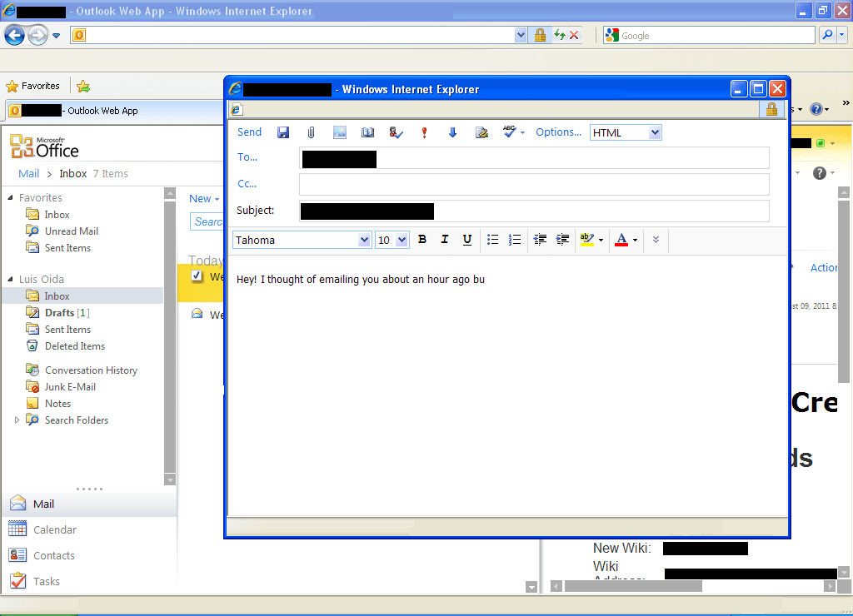Viewport: 853px width, 616px height.
Task: Attach a file with the paperclip icon
Action: point(312,132)
